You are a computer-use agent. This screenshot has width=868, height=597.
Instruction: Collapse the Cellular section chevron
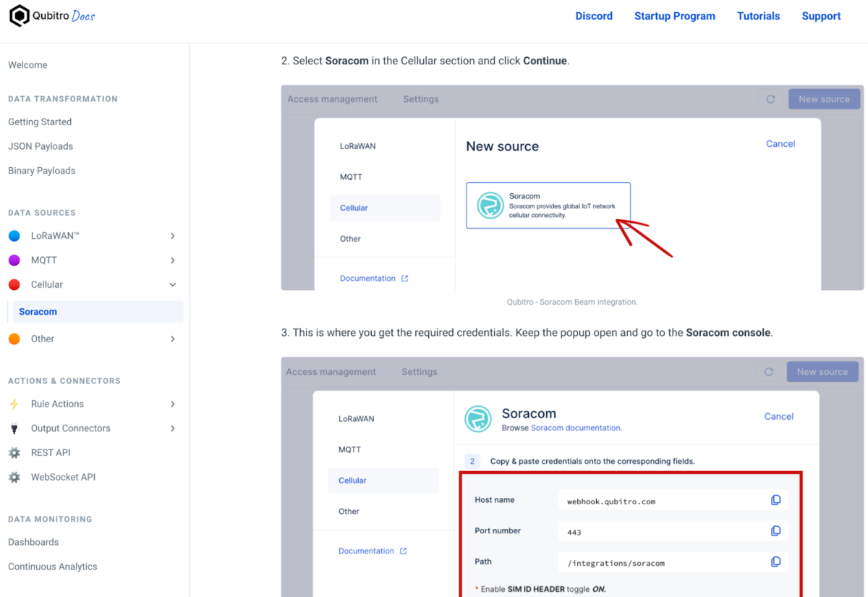click(172, 284)
